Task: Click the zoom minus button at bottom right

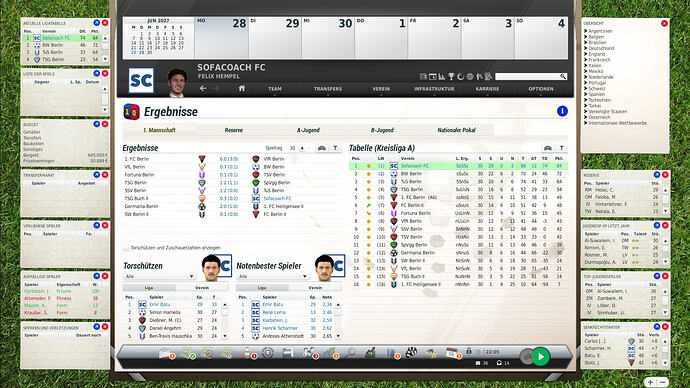Action: pyautogui.click(x=663, y=382)
